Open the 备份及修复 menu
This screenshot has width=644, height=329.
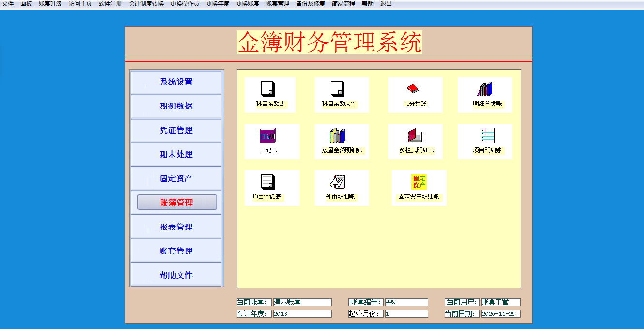coord(311,4)
